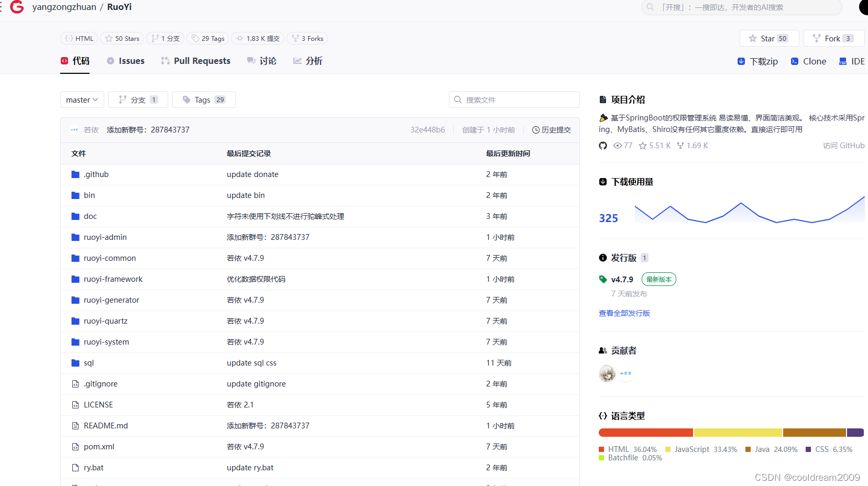Open the ruoyi-generator folder
Image resolution: width=868 pixels, height=486 pixels.
112,300
